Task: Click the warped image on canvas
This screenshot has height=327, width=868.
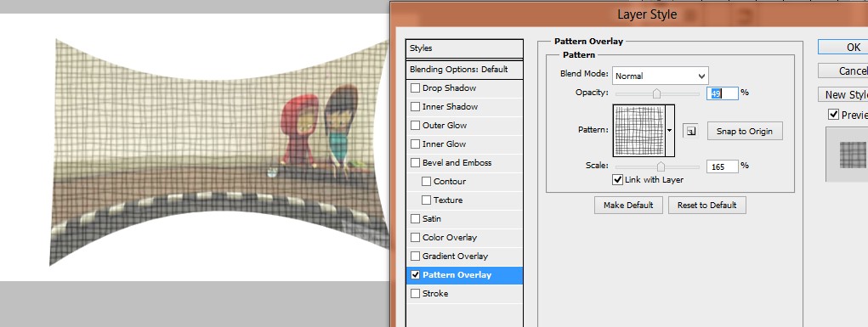Action: point(218,152)
